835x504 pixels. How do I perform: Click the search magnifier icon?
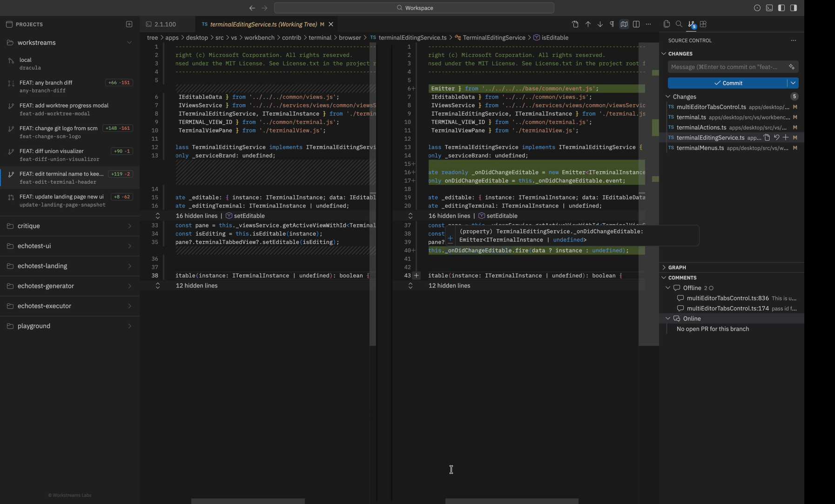coord(680,24)
